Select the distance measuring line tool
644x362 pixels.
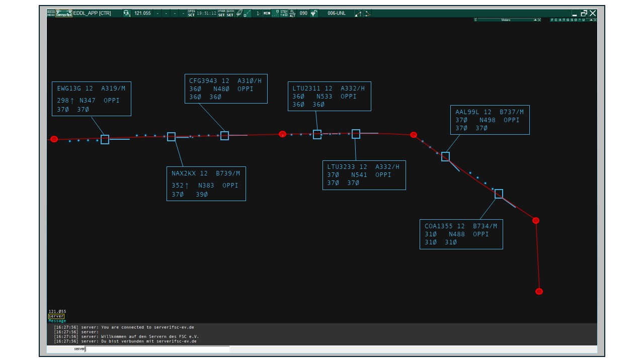point(247,13)
